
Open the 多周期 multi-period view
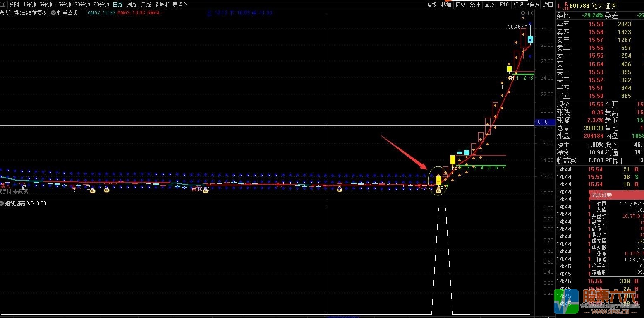162,5
